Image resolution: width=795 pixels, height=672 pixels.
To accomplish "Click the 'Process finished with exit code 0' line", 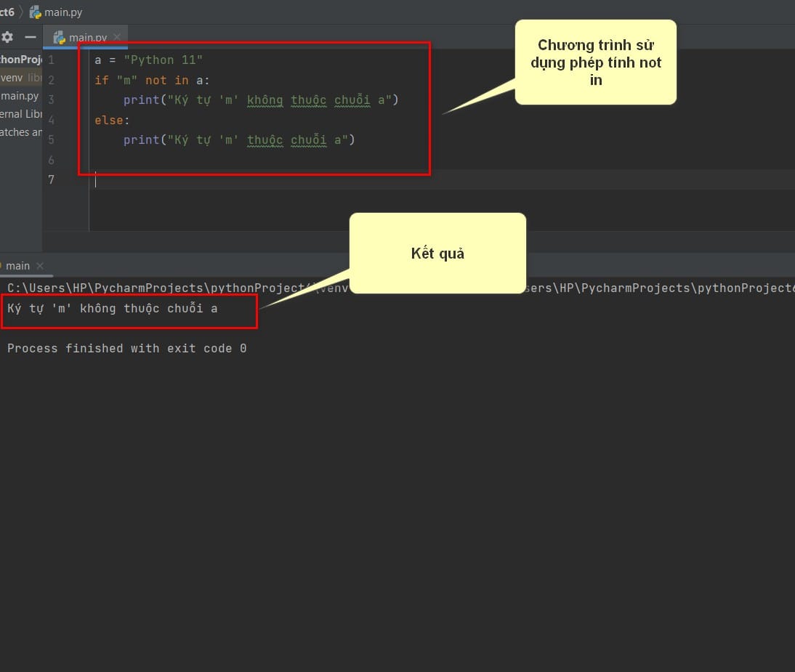I will coord(126,349).
